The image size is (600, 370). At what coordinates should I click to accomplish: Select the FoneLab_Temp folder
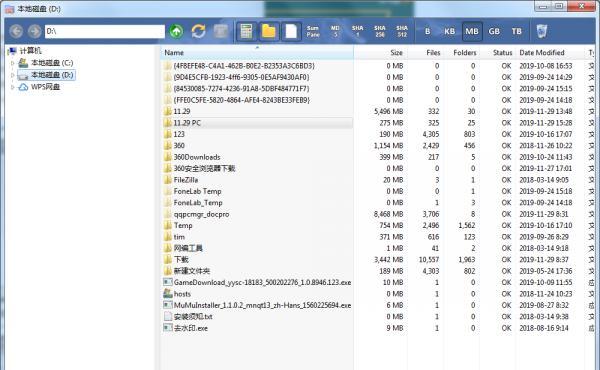tap(198, 202)
